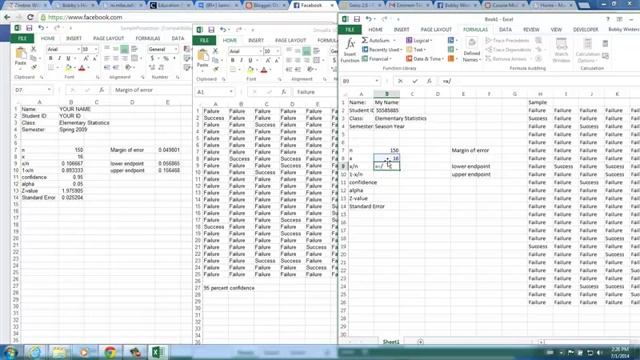Reload the page in the Chrome browser
The image size is (640, 360).
(x=30, y=18)
